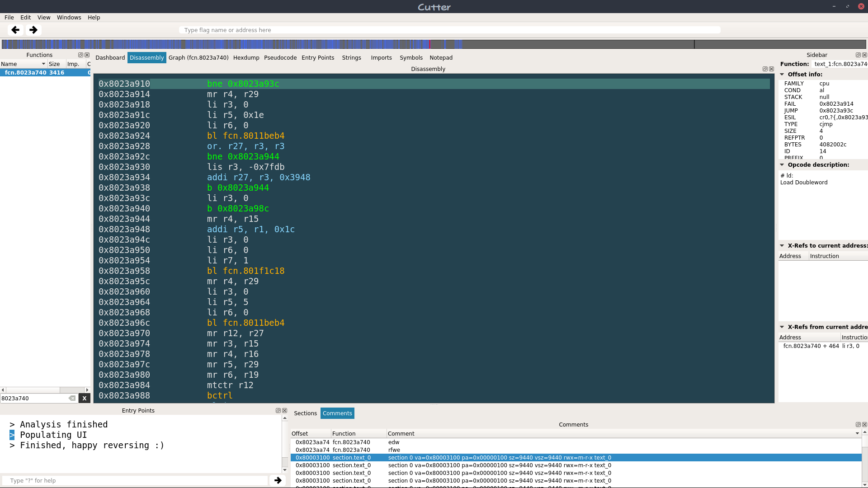Select function fcn.8023a740 in Functions list
The width and height of the screenshot is (868, 488).
tap(45, 73)
